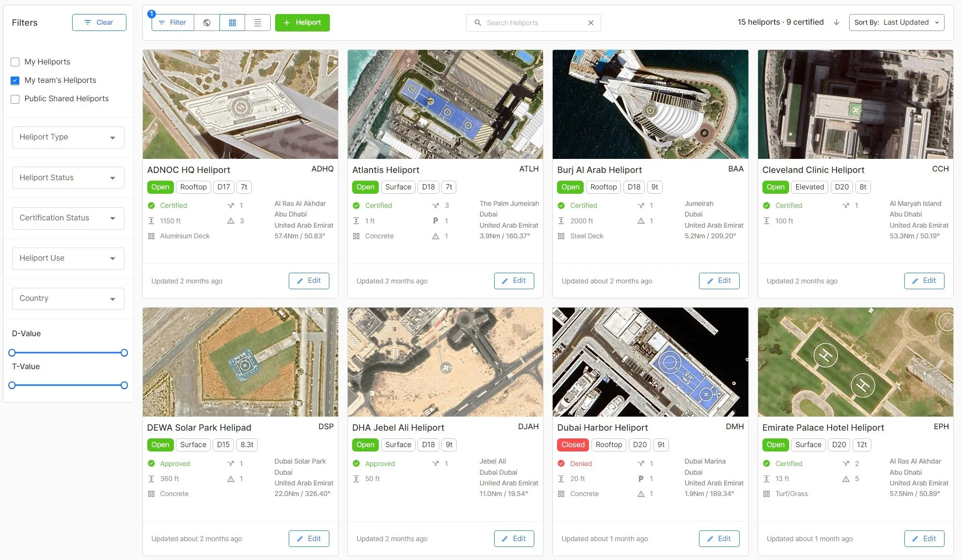Viewport: 962px width, 560px height.
Task: Click Denied icon on Dubai Harbor Heliport
Action: pos(561,464)
